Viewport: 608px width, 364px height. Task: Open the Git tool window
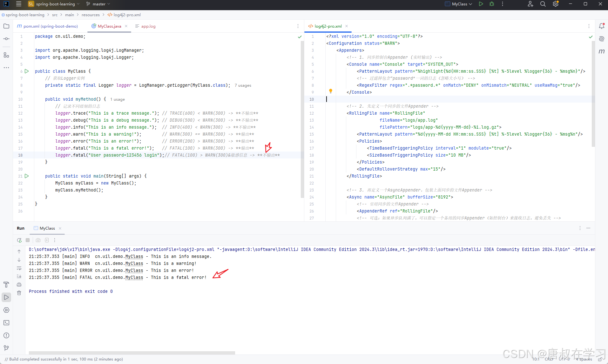(6, 348)
